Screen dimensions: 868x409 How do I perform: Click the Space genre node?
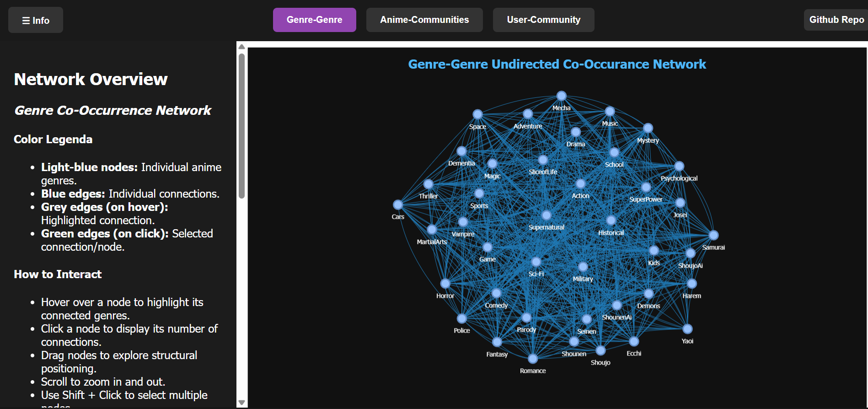click(477, 114)
